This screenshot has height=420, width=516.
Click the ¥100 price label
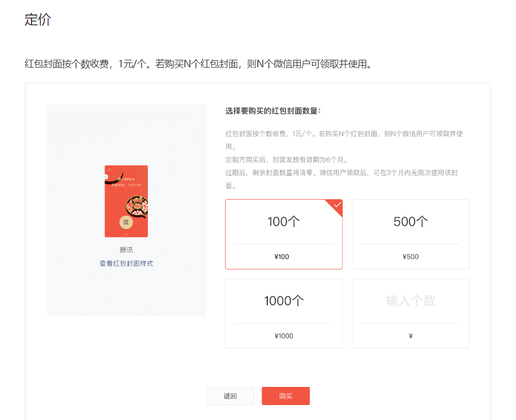click(282, 257)
